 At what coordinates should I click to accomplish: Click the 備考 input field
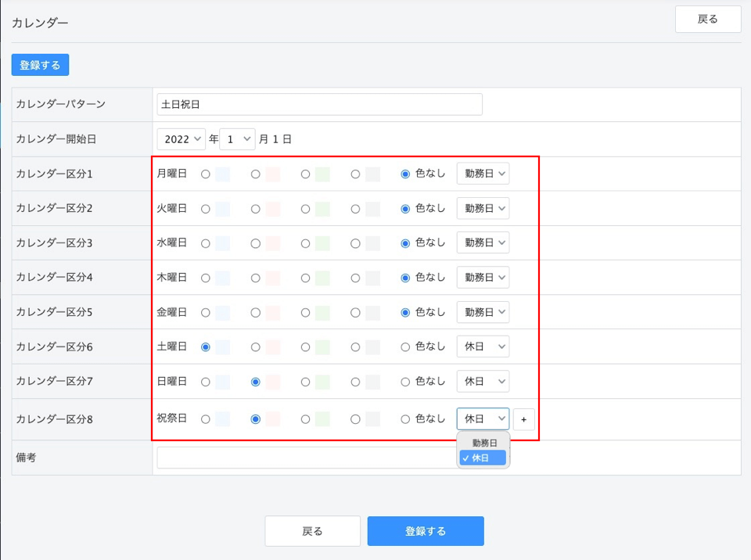(307, 458)
